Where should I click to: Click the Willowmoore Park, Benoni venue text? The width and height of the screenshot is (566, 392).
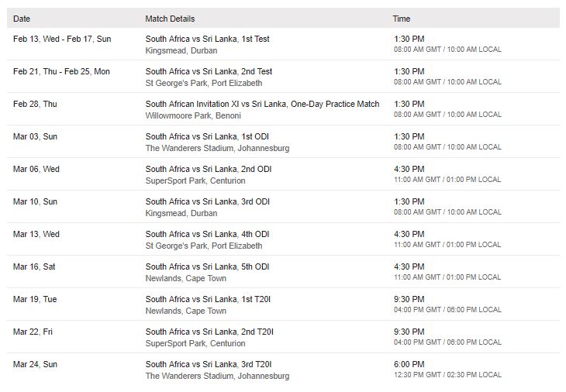[193, 115]
